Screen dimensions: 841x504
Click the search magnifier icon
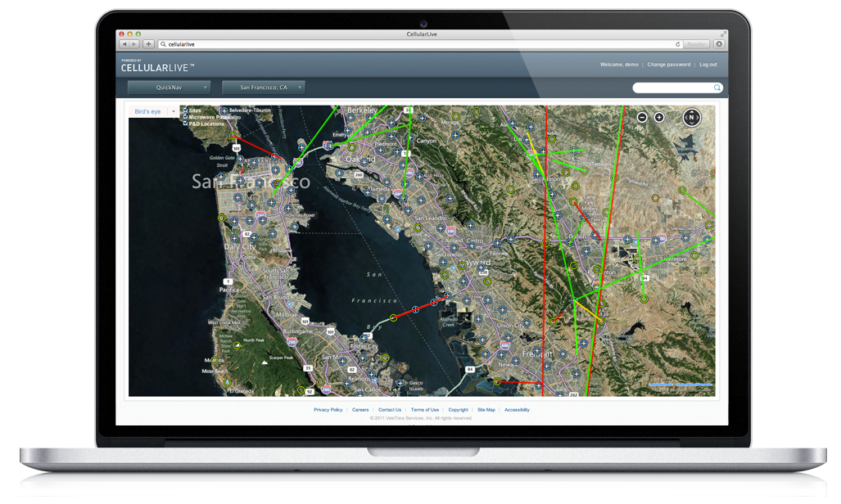point(717,88)
